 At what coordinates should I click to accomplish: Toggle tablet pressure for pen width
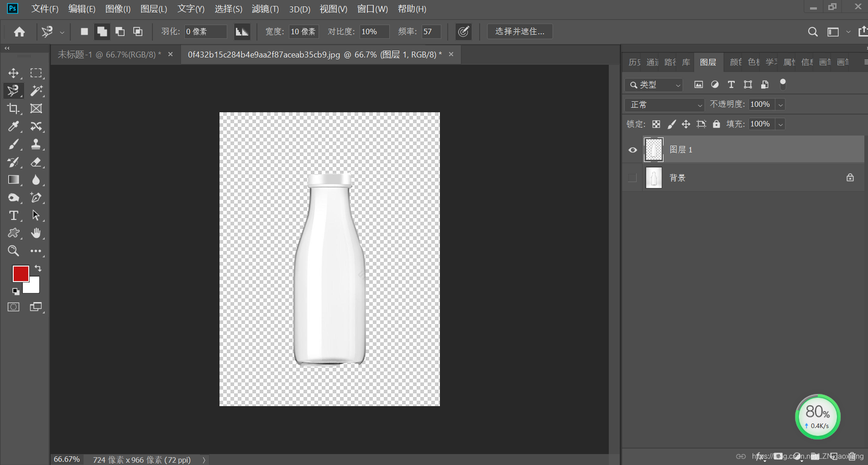463,31
